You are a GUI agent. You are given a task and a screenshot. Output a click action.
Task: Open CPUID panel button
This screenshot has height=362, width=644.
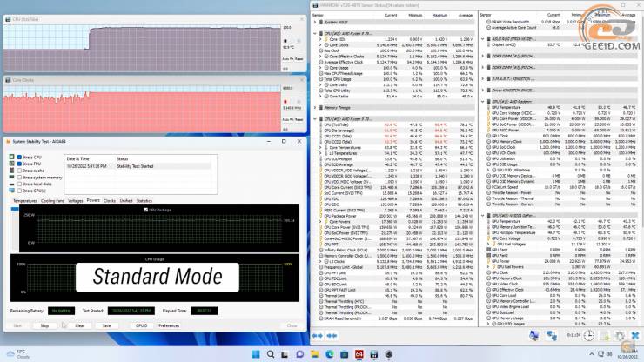(141, 325)
